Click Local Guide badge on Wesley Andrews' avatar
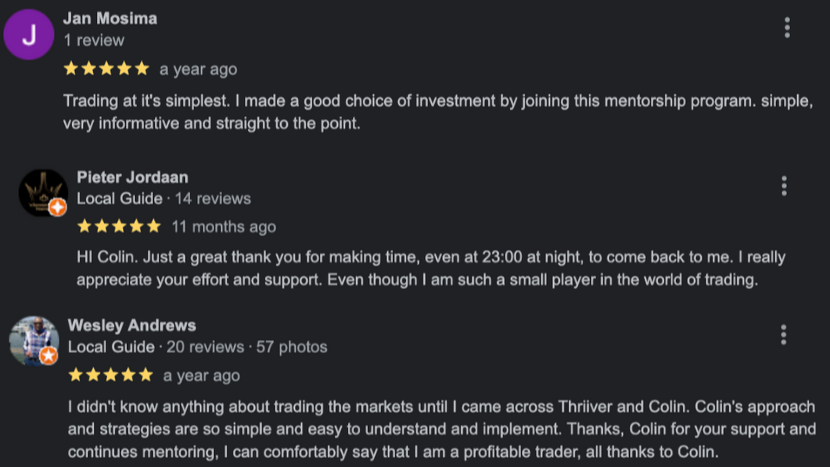This screenshot has height=467, width=830. click(x=48, y=355)
